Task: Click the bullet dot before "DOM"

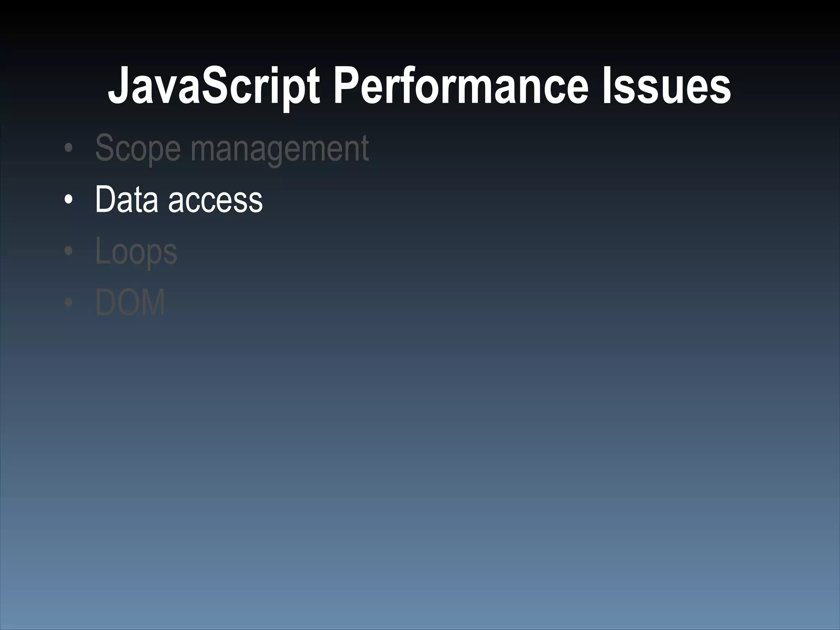Action: (x=69, y=303)
